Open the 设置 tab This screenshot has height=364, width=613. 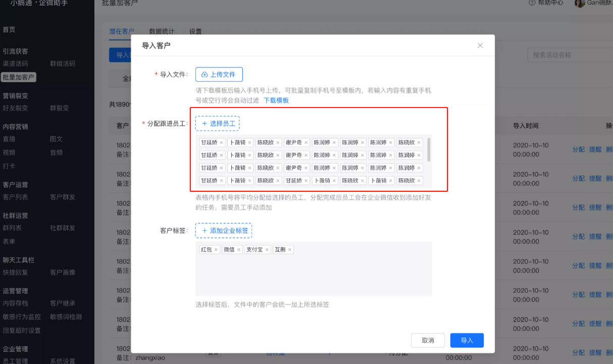[196, 31]
